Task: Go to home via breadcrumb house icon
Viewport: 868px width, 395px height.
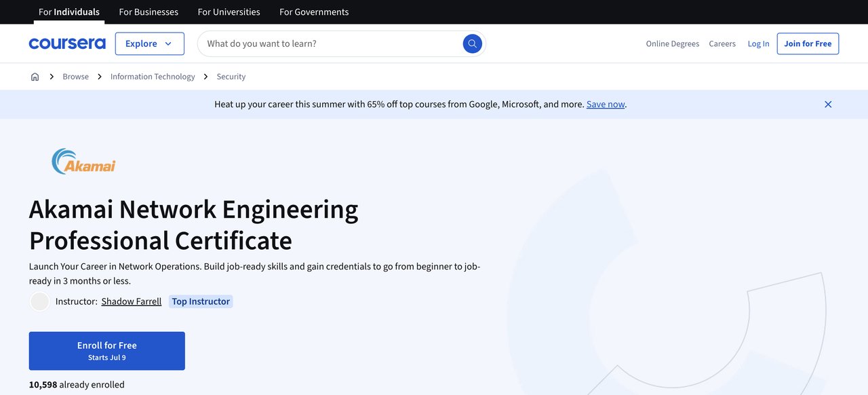Action: (35, 77)
